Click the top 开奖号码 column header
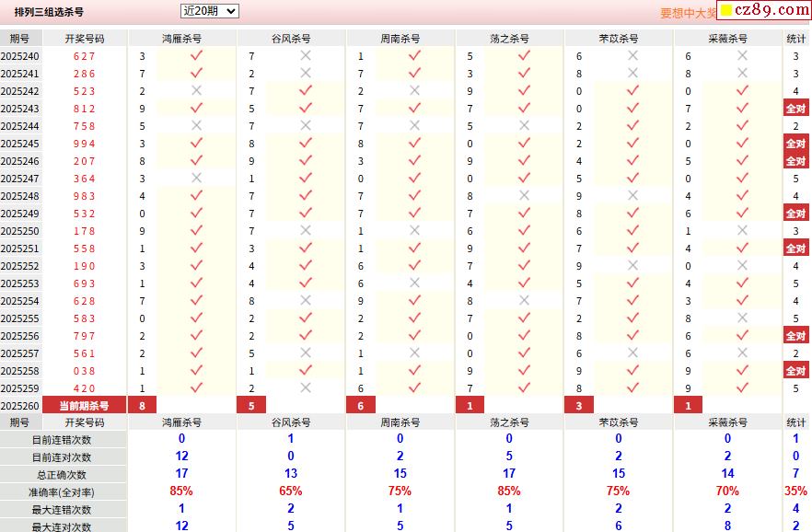The height and width of the screenshot is (532, 812). tap(85, 39)
